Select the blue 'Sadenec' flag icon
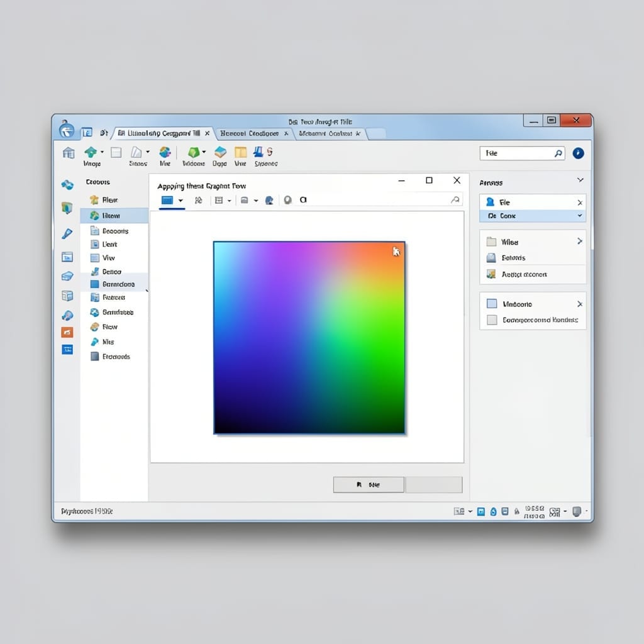This screenshot has height=644, width=644. pos(258,152)
